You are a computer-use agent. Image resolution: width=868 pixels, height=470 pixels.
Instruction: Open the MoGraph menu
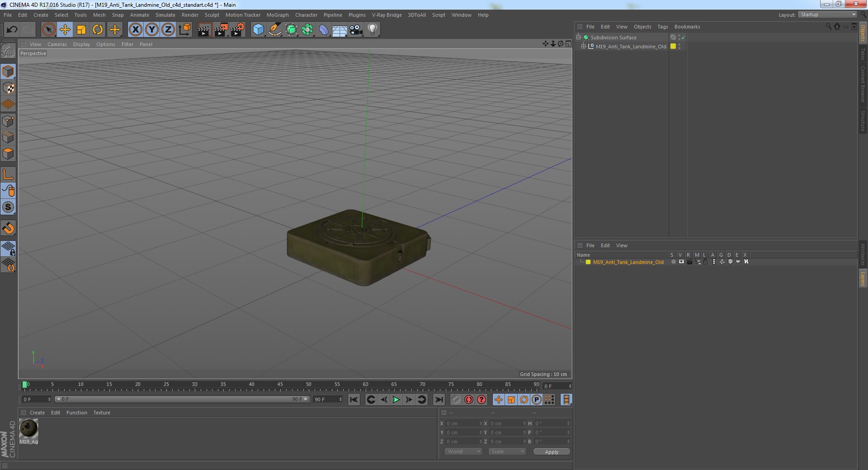(x=278, y=15)
